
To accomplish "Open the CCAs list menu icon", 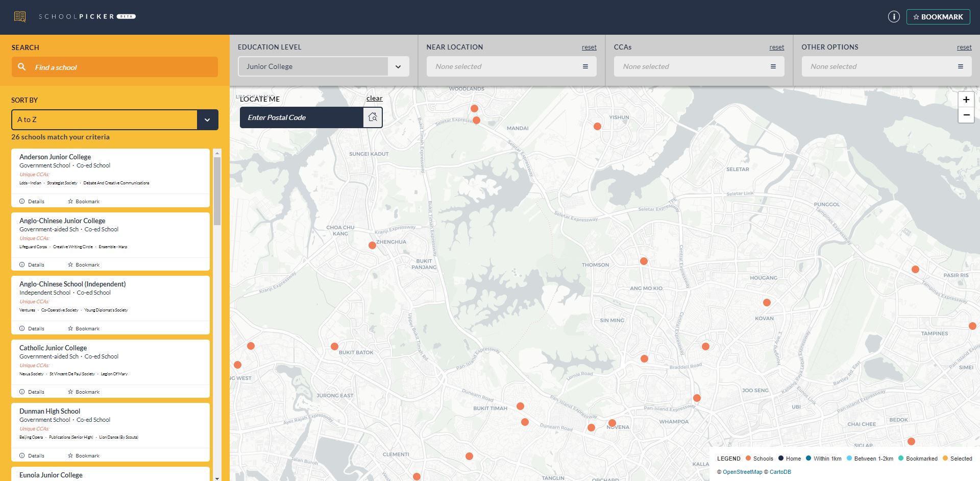I will click(773, 66).
